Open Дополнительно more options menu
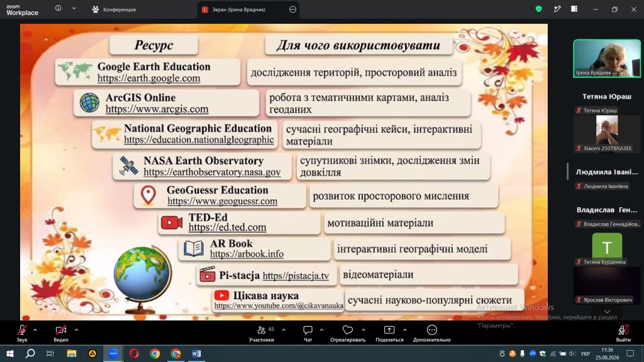The image size is (644, 362). point(431,333)
